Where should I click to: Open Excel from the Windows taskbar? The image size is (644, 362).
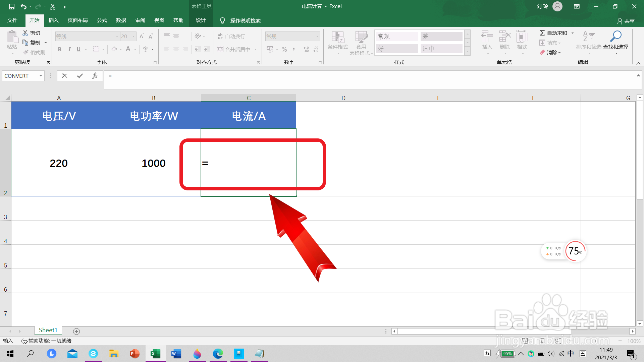click(155, 354)
